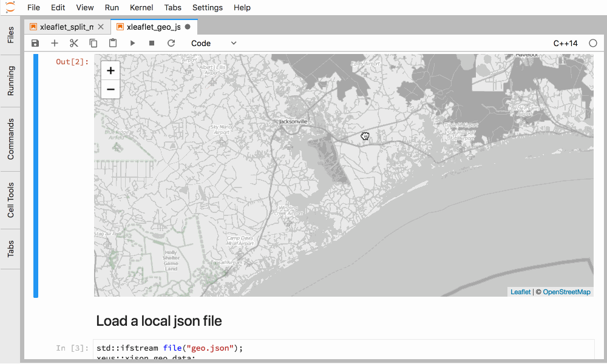Insert a cell below with plus icon
The height and width of the screenshot is (364, 607).
[x=55, y=43]
